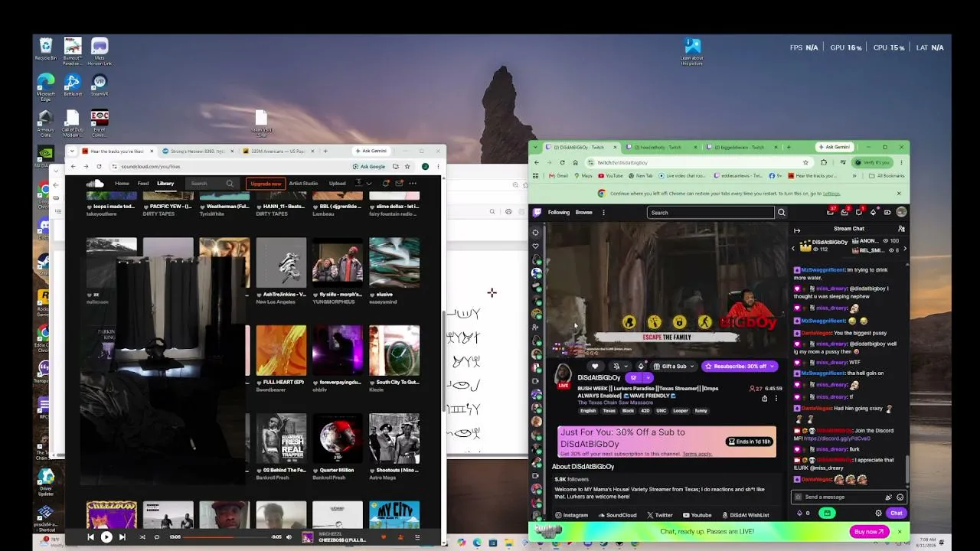The width and height of the screenshot is (980, 551).
Task: Open SoundCloud more options (three dots) menu
Action: (413, 184)
